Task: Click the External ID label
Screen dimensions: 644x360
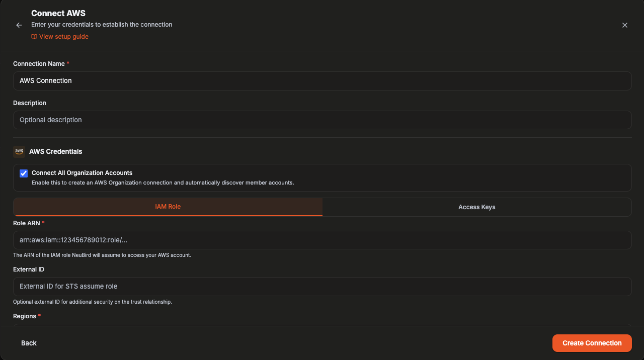Action: (29, 269)
